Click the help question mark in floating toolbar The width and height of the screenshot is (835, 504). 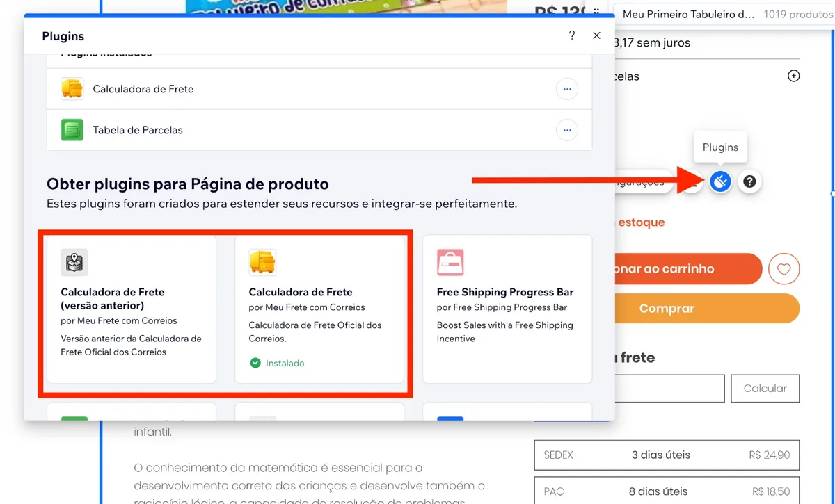pos(749,182)
